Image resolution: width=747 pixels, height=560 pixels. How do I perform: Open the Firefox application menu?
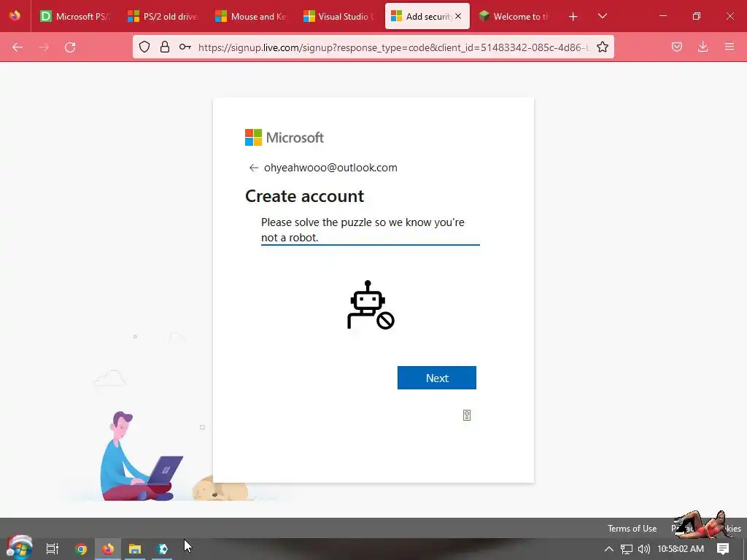click(729, 47)
